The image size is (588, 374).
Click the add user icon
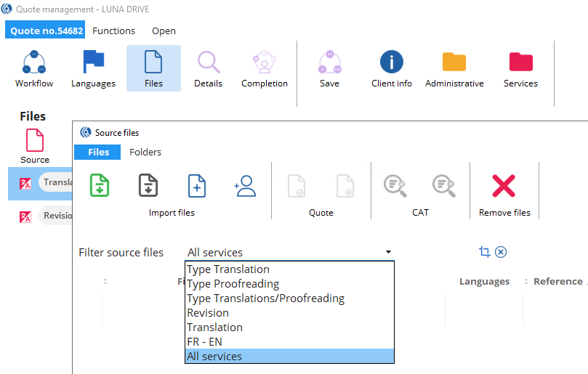(245, 186)
